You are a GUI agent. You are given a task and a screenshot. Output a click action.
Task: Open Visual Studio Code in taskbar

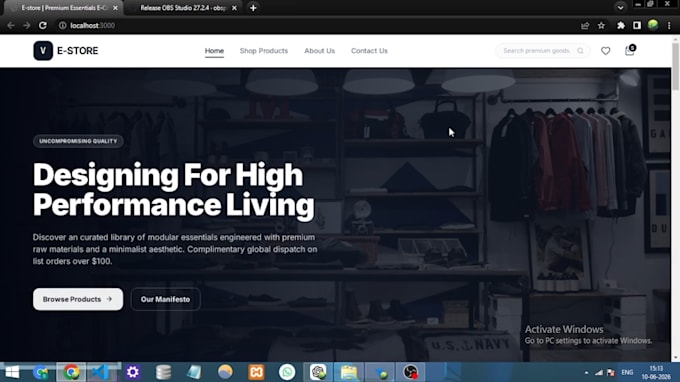(x=101, y=372)
